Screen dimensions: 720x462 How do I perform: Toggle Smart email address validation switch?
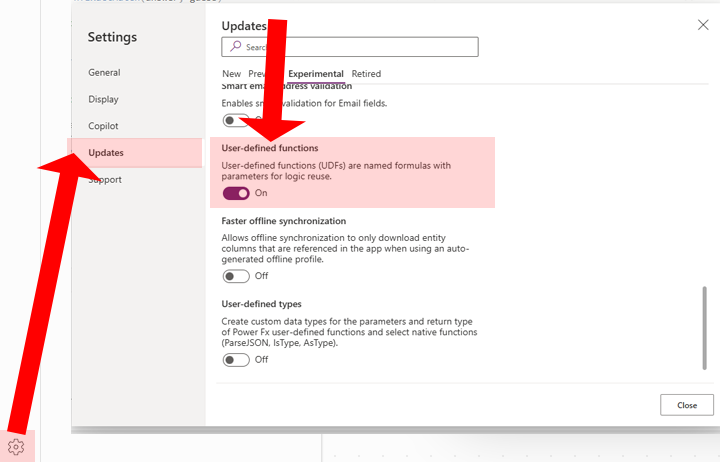click(235, 120)
